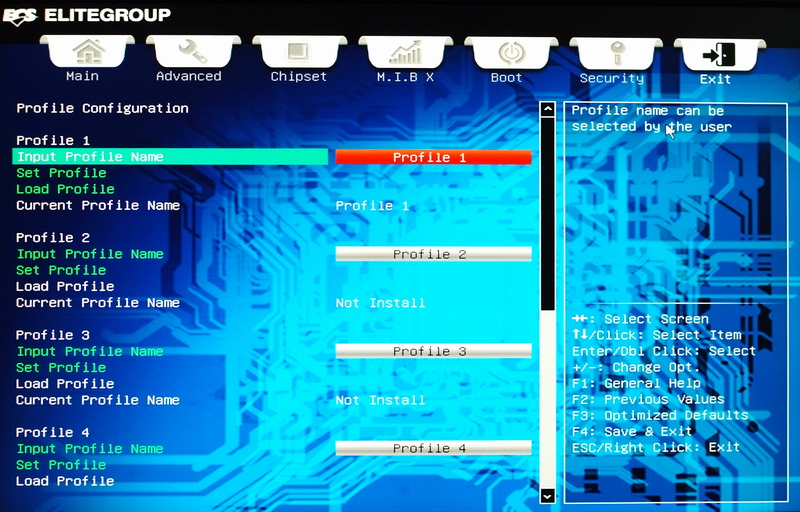Select Load Profile under Profile 1

pyautogui.click(x=65, y=189)
